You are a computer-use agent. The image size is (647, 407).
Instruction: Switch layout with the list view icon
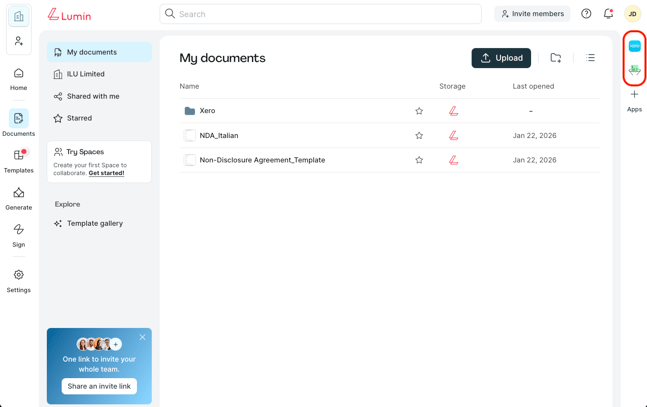(x=590, y=58)
